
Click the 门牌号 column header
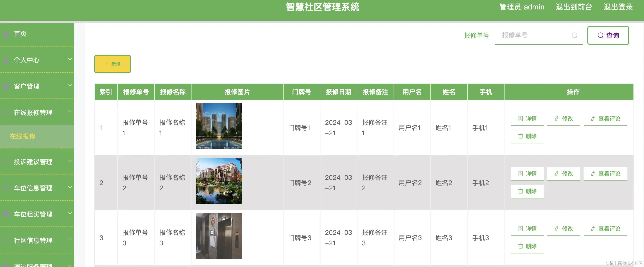[x=302, y=92]
